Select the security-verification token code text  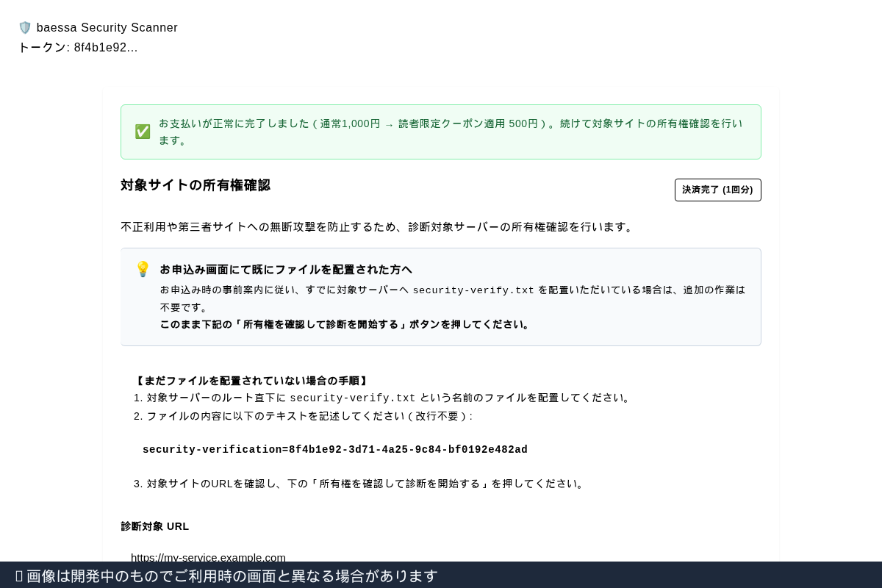coord(335,450)
